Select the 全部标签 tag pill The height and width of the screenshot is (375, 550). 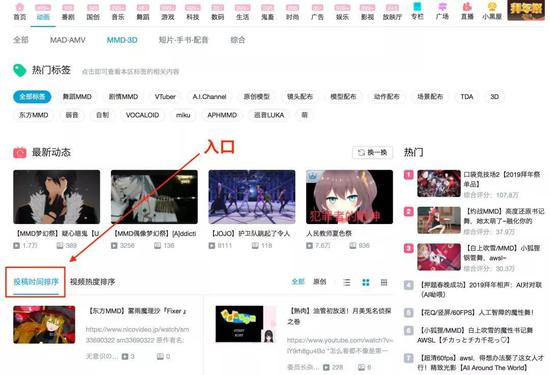(32, 97)
